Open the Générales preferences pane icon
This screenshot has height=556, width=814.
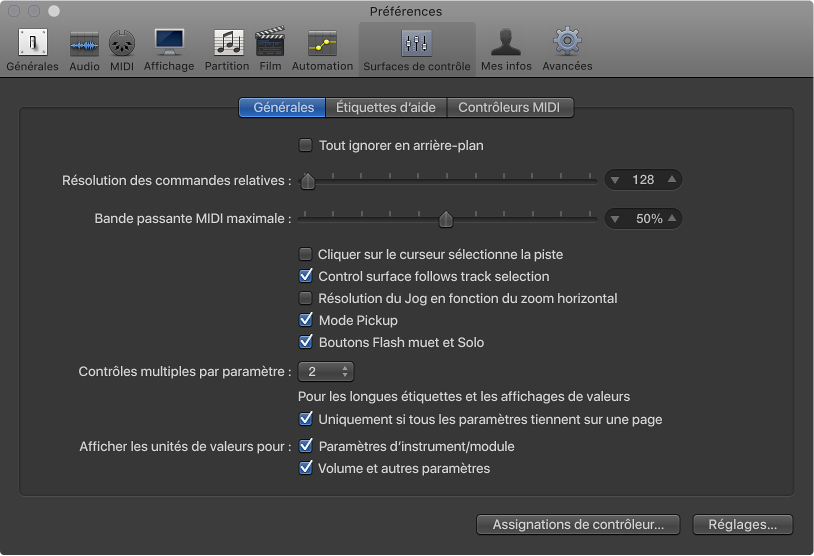[x=32, y=44]
